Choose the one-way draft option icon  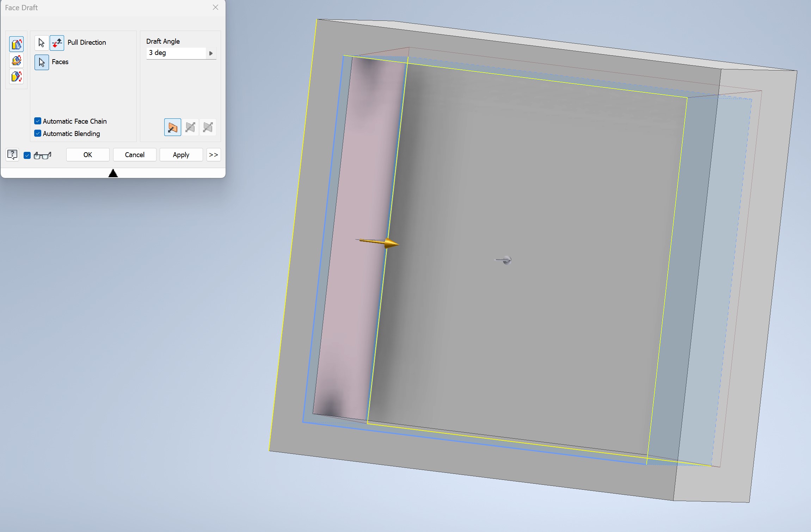pos(173,127)
